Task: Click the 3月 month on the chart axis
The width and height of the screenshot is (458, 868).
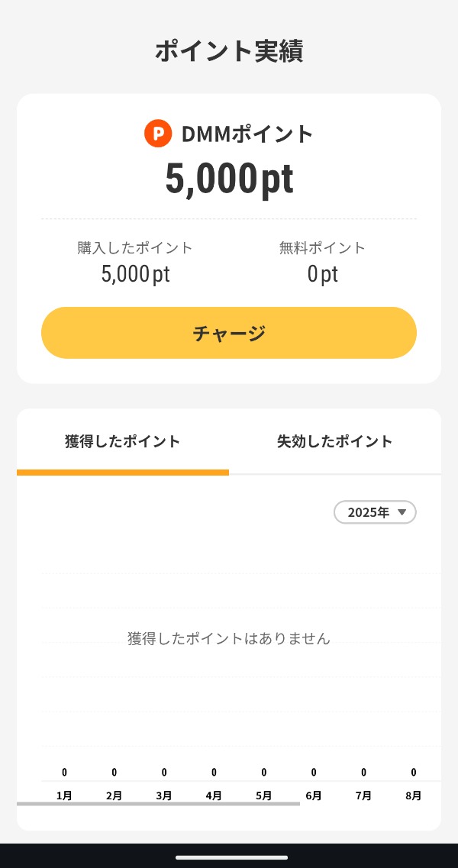Action: [x=164, y=795]
